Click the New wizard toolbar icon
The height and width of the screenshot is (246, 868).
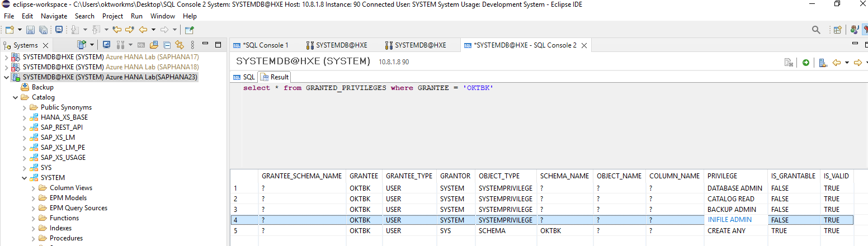click(x=10, y=30)
